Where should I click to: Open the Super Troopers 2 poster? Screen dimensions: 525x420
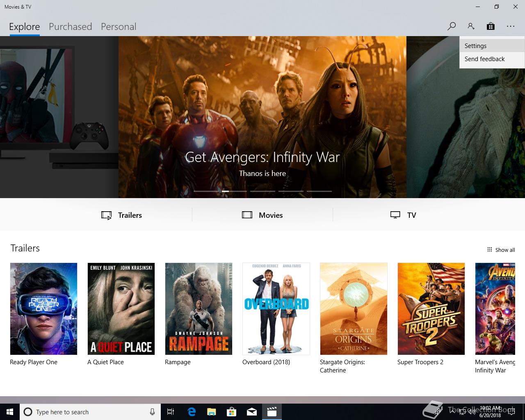(431, 309)
